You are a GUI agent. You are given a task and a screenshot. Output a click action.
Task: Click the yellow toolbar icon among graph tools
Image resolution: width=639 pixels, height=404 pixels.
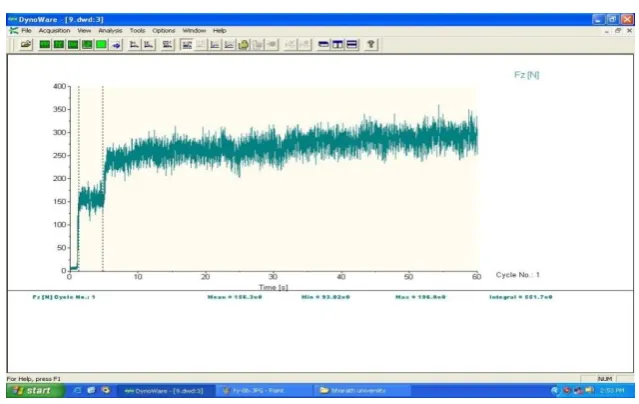(x=243, y=44)
